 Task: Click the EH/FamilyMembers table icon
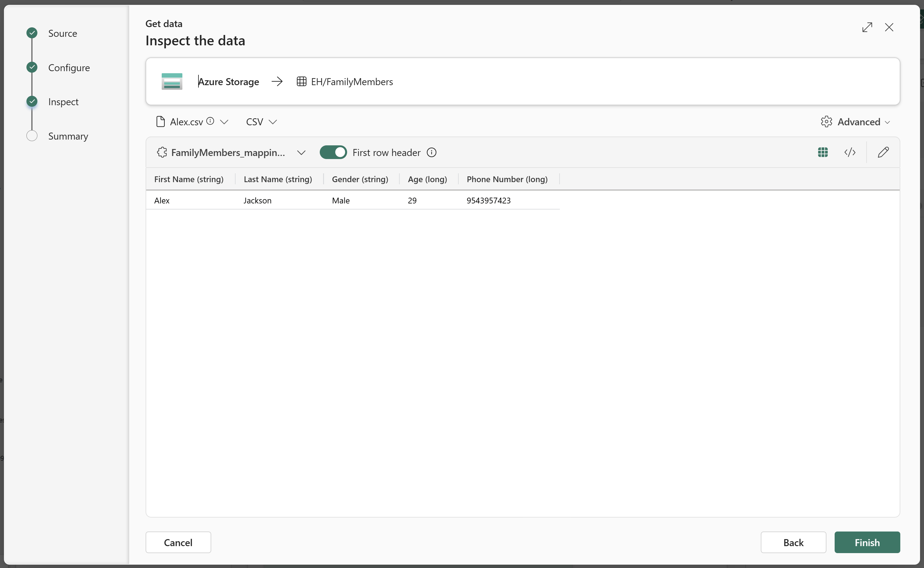coord(301,81)
